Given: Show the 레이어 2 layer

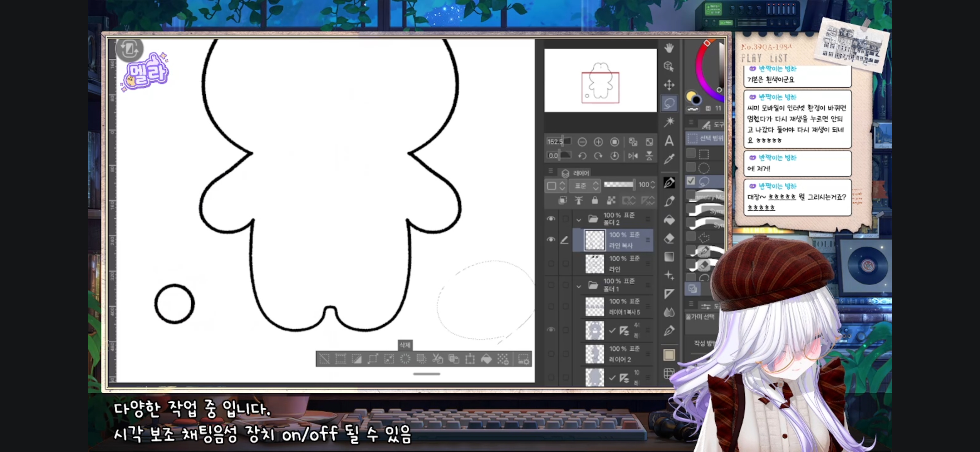Looking at the screenshot, I should 551,353.
